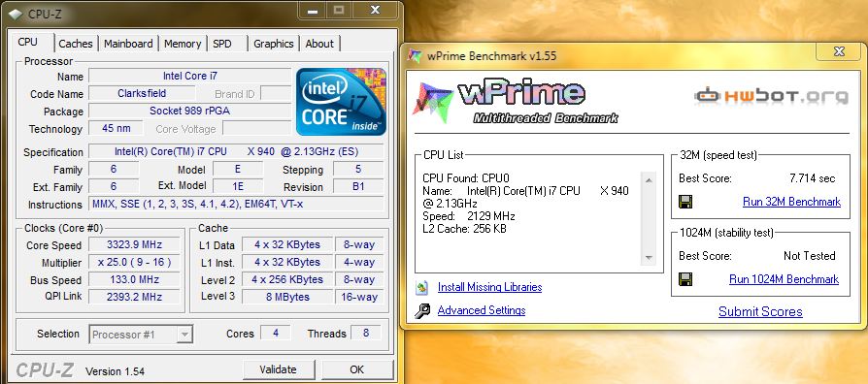Click Submit Scores link
The height and width of the screenshot is (384, 868).
click(x=760, y=311)
